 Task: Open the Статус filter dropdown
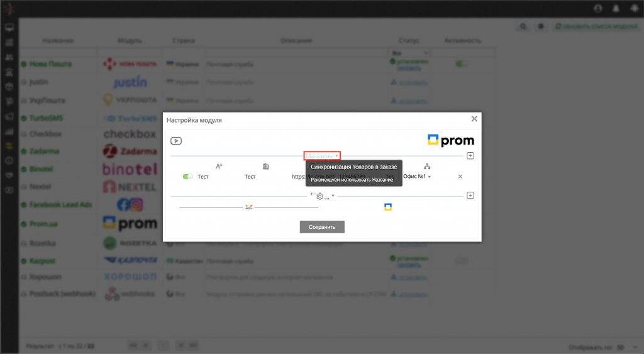[x=409, y=53]
